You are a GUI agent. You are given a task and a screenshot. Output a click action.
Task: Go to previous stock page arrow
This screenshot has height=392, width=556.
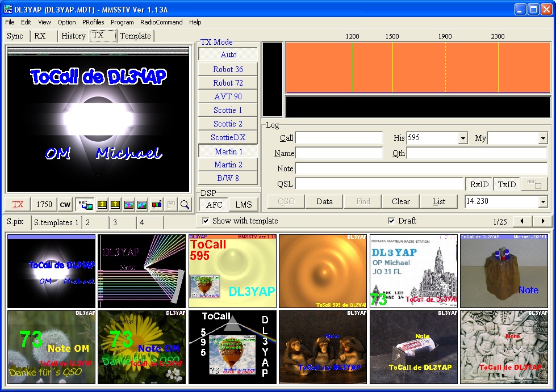pyautogui.click(x=521, y=221)
